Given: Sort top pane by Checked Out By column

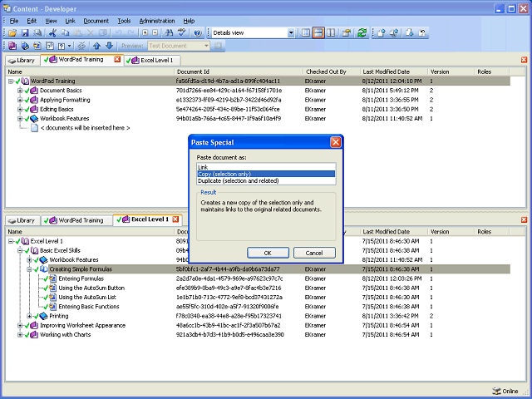Looking at the screenshot, I should [331, 72].
